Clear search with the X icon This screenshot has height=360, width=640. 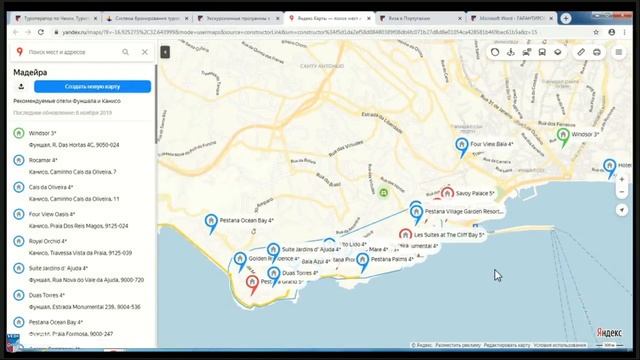pyautogui.click(x=145, y=52)
